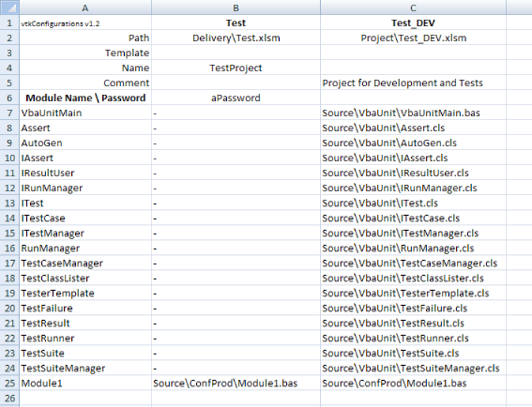Click the 'TestClassLister' module name
Image resolution: width=532 pixels, height=407 pixels.
point(85,278)
